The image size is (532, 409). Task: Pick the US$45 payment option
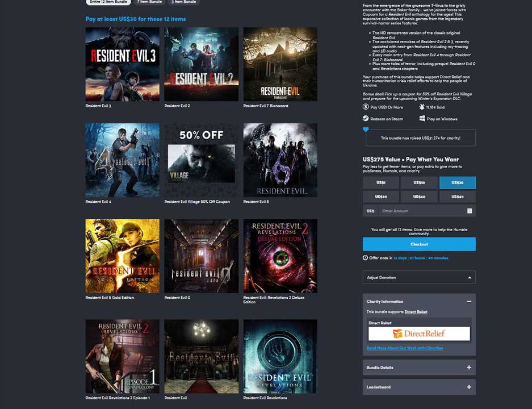pos(457,197)
